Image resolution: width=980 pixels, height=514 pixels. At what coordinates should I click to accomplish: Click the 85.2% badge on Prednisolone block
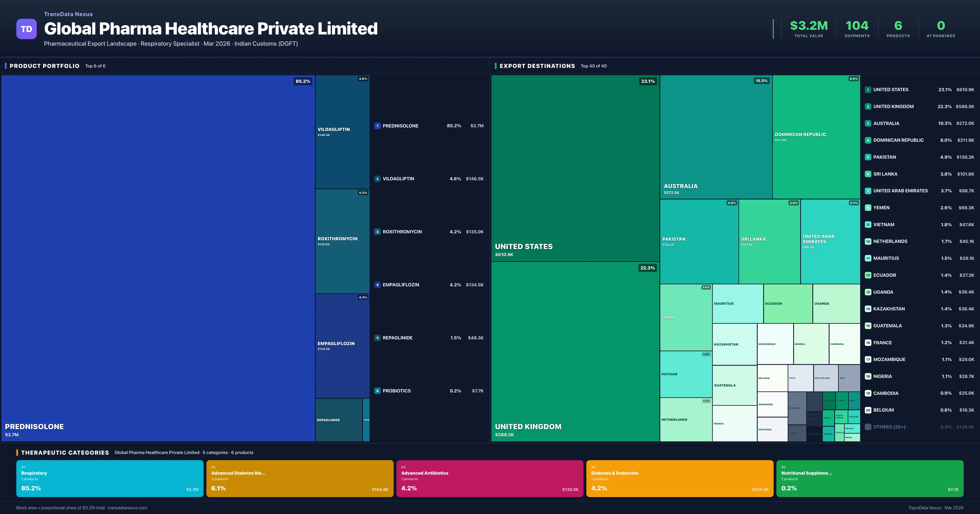303,81
